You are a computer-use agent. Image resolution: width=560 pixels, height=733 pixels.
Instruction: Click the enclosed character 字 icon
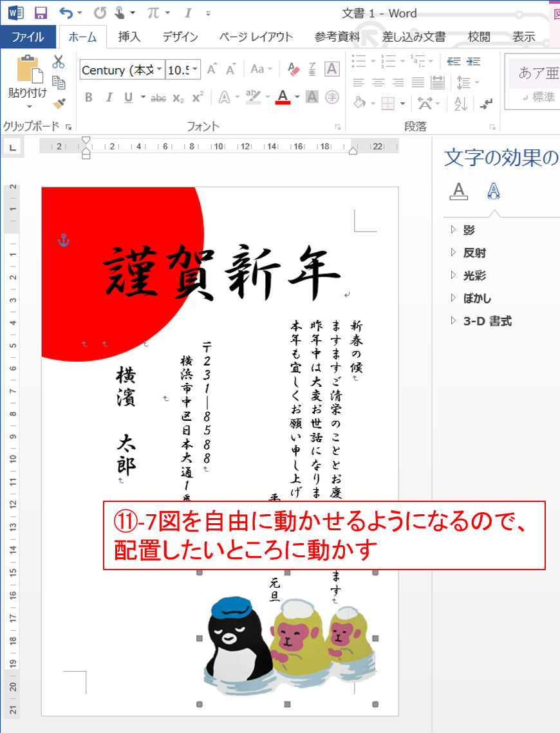332,97
